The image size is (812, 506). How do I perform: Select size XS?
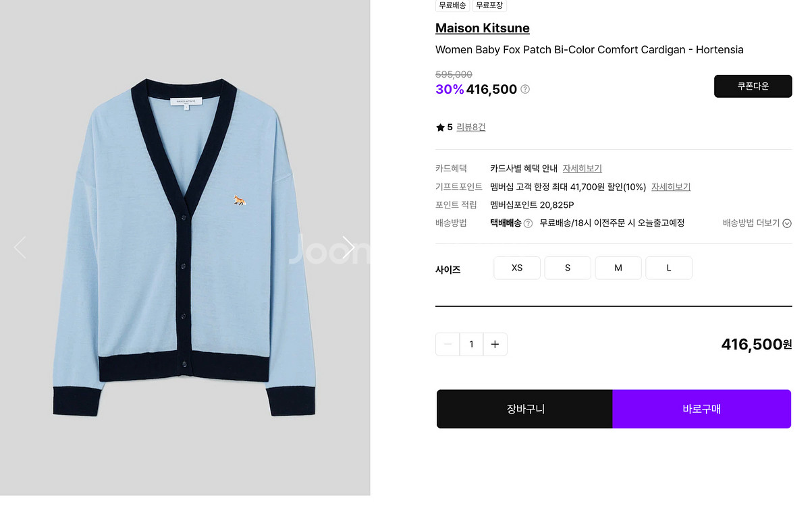(517, 268)
